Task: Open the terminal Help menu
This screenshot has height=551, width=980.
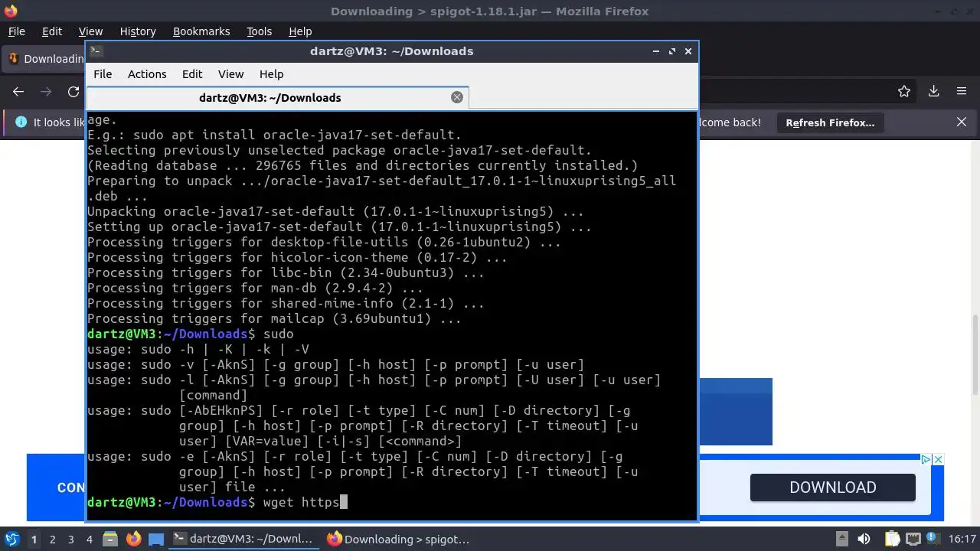Action: pos(272,74)
